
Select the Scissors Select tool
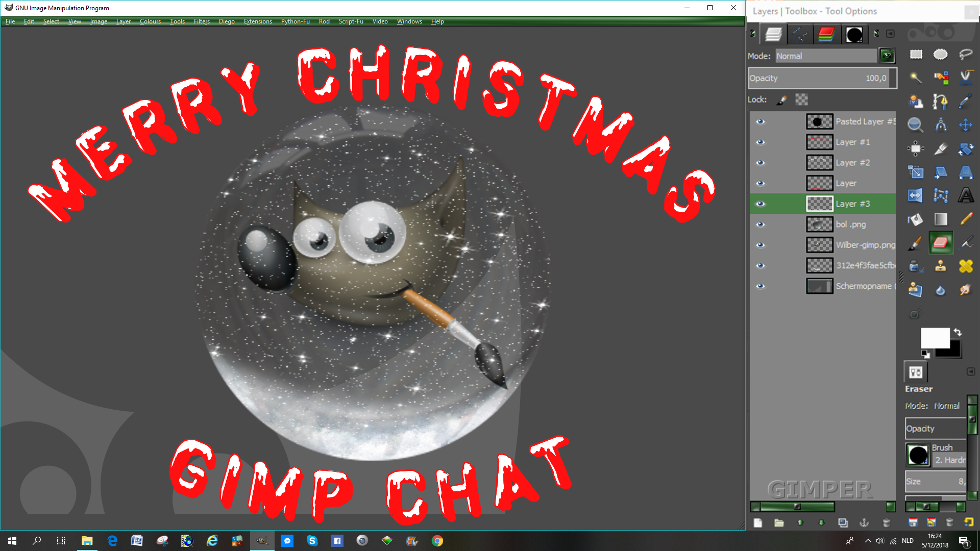(966, 78)
